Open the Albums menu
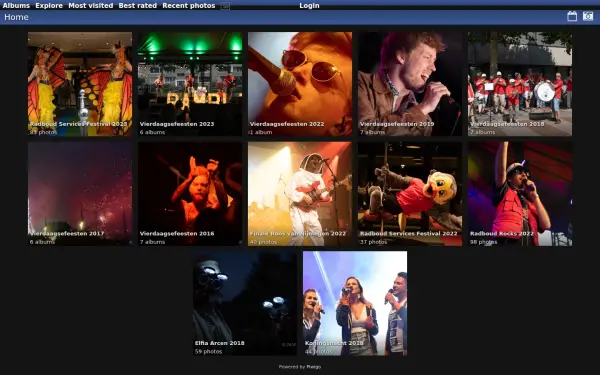This screenshot has height=375, width=600. pyautogui.click(x=16, y=6)
